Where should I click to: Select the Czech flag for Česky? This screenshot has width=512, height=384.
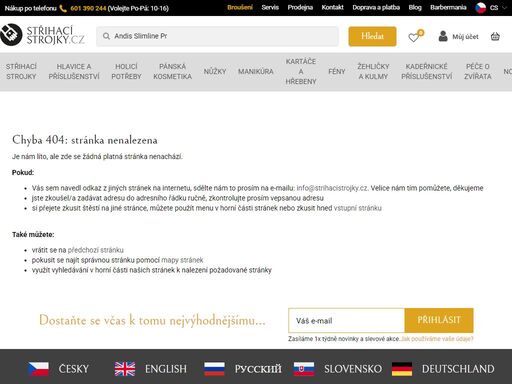38,369
